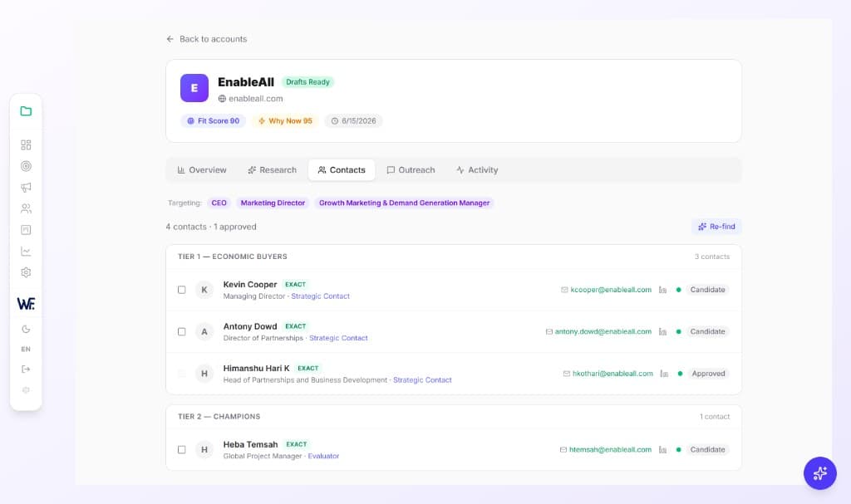Screen dimensions: 851x504
Task: Click the Re-find button
Action: coord(716,227)
